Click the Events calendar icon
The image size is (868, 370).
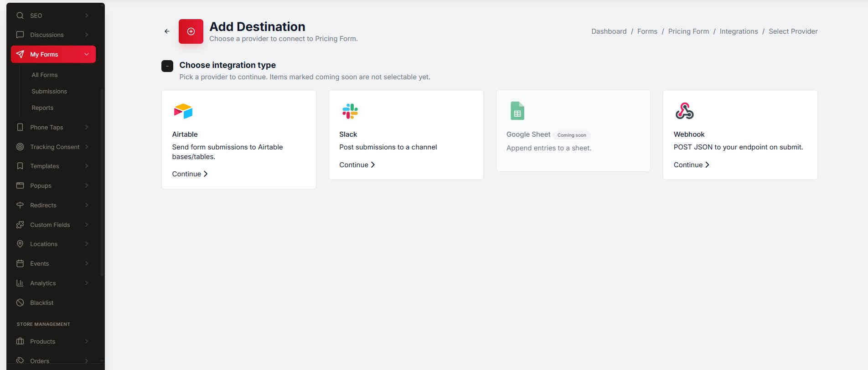coord(20,263)
